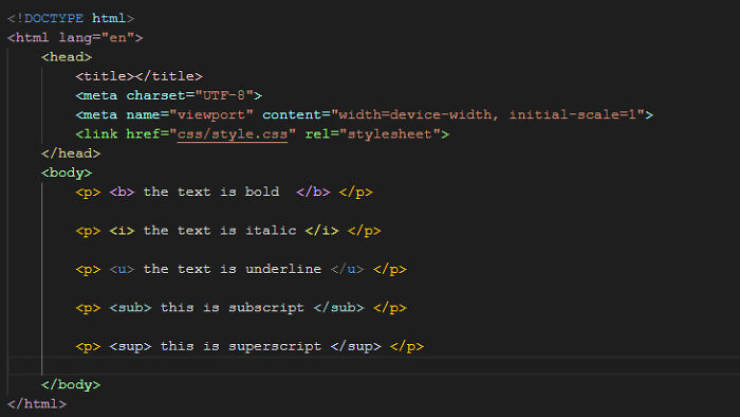Click the meta viewport line
The image size is (740, 417).
pos(364,115)
